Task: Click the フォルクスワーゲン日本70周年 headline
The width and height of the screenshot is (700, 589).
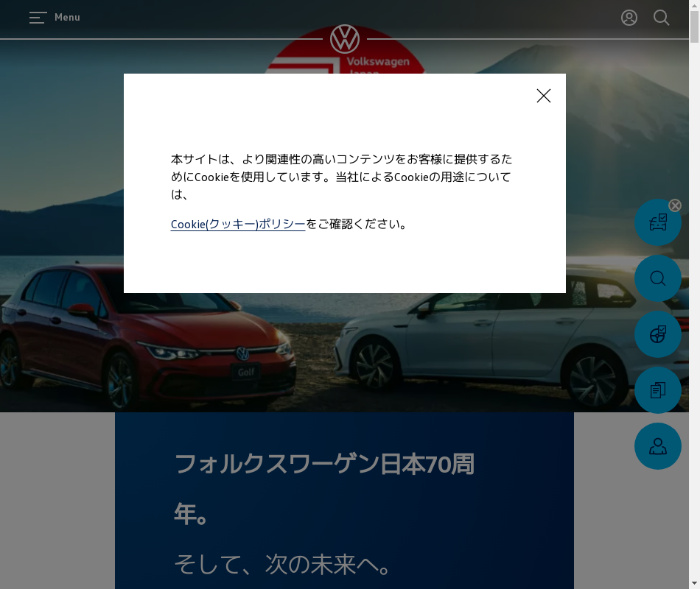Action: tap(324, 489)
